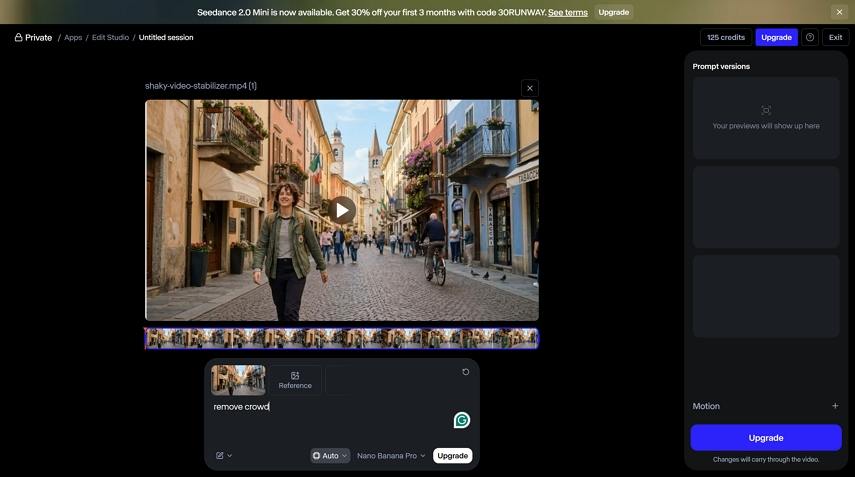Viewport: 855px width, 477px height.
Task: Click the red playhead at timeline start
Action: 146,339
